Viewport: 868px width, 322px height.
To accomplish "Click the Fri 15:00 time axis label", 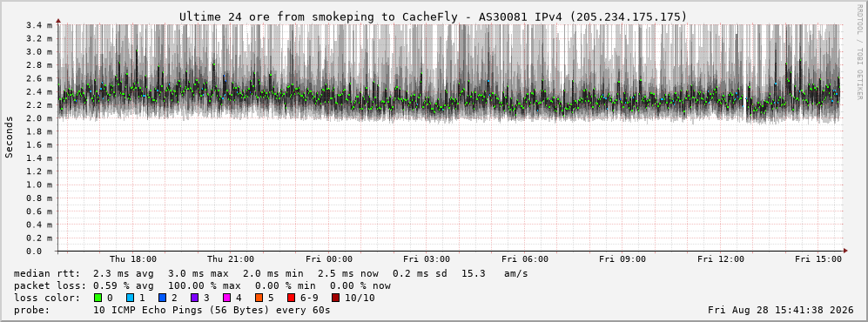I will point(818,259).
